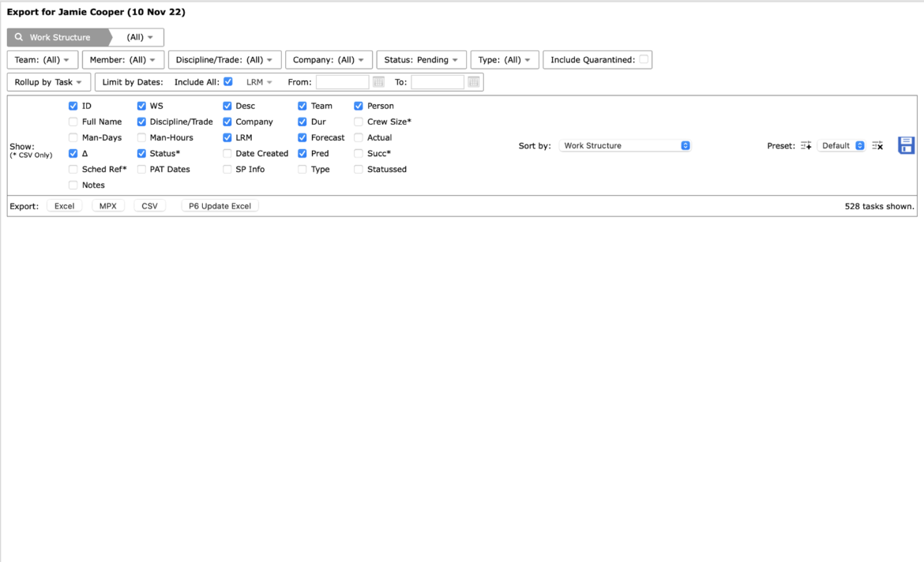Click the add preset icon
924x562 pixels.
(x=806, y=145)
